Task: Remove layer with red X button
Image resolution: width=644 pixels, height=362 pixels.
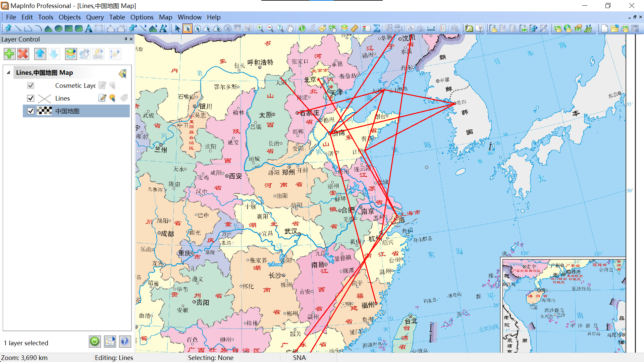Action: [x=23, y=54]
